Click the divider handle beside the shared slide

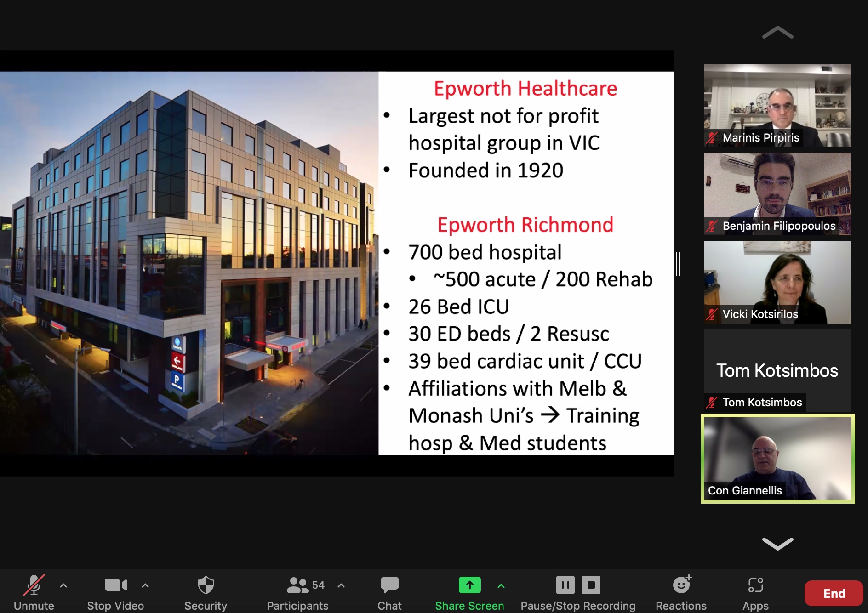678,264
